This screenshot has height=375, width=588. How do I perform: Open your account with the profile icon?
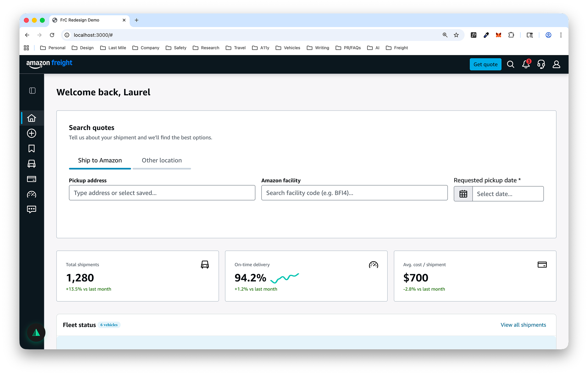[x=556, y=64]
